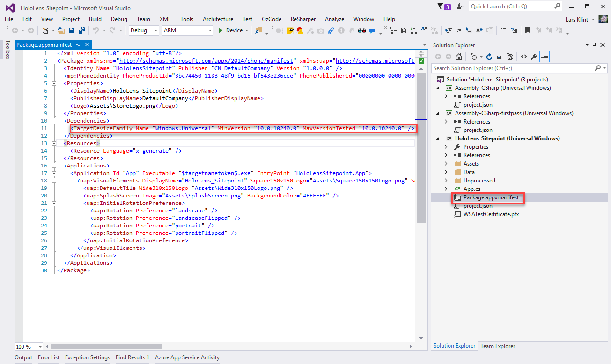
Task: Refresh Solution Explorer with blue arrow icon
Action: [489, 57]
